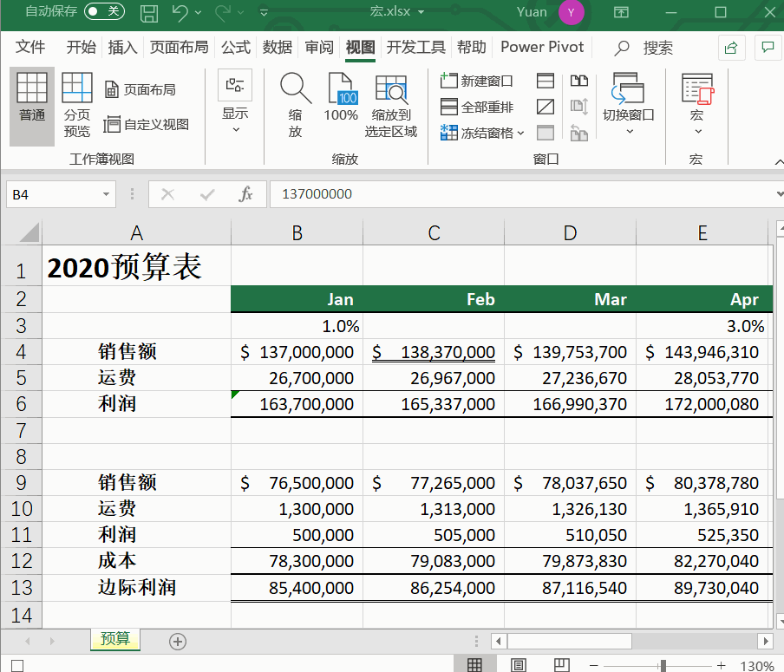The height and width of the screenshot is (672, 784).
Task: Toggle Synchronous Scrolling icon
Action: click(x=579, y=107)
